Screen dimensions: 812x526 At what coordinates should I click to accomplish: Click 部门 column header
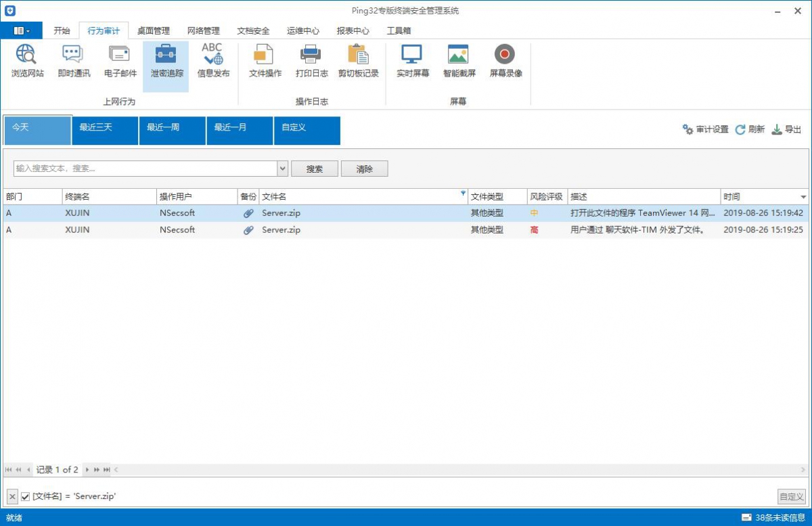[x=32, y=196]
